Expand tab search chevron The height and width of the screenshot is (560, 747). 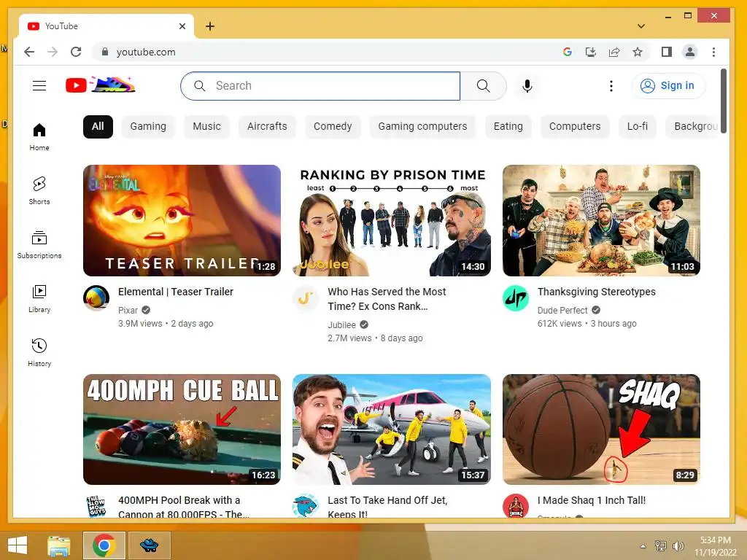(x=641, y=26)
